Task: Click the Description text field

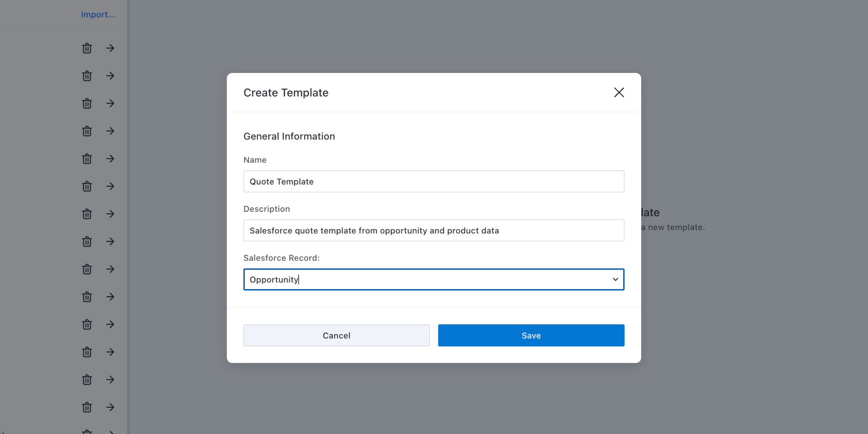Action: (x=433, y=230)
